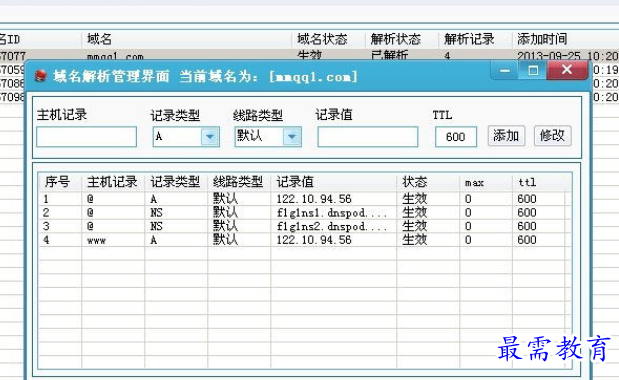The height and width of the screenshot is (380, 619).
Task: Click the 解析状态 column header in background window
Action: tap(401, 39)
